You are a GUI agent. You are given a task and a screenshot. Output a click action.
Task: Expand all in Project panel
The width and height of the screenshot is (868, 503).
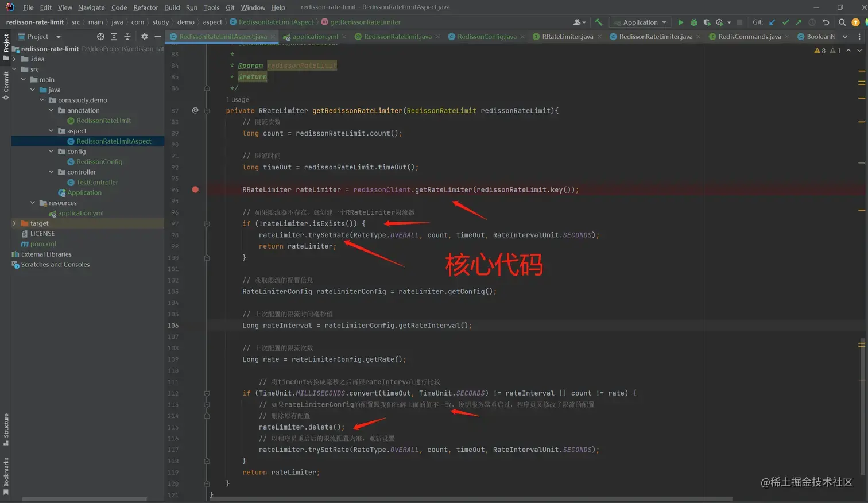point(114,37)
